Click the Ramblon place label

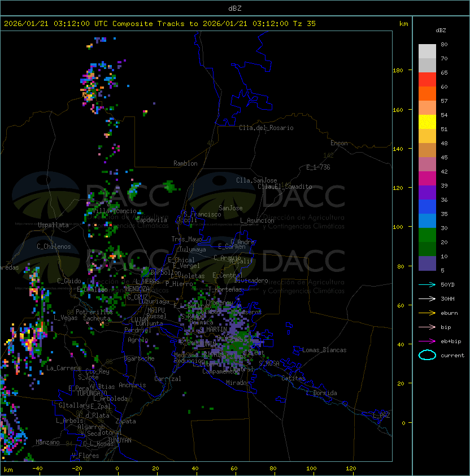pos(185,163)
